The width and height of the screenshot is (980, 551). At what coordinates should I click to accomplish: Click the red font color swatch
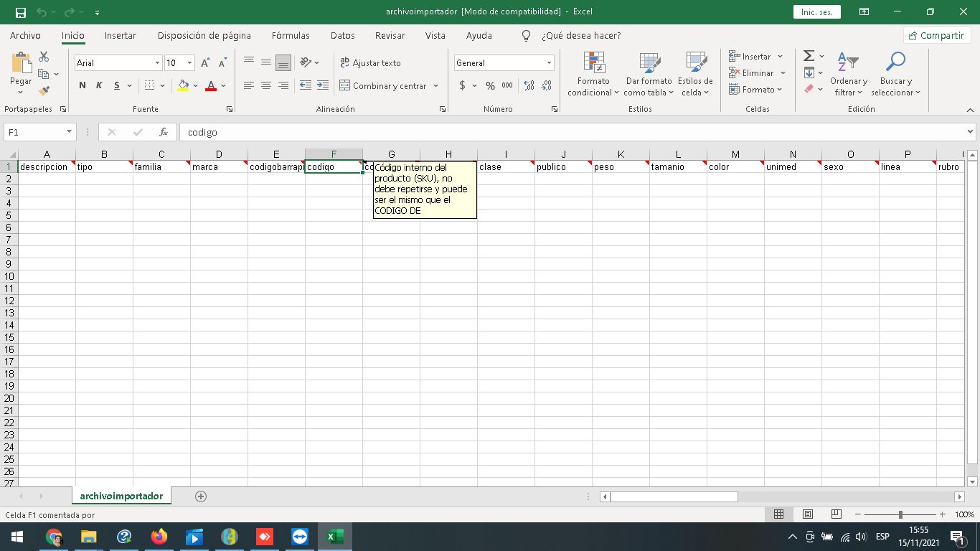(211, 85)
